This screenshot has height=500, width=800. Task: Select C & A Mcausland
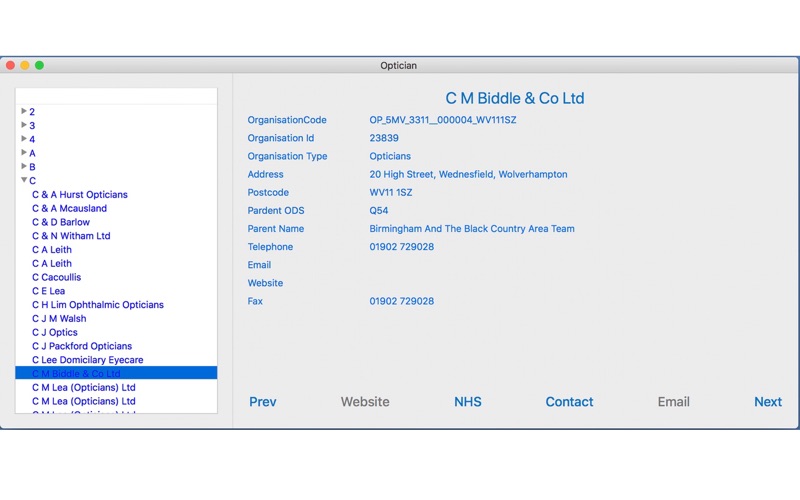(x=69, y=208)
